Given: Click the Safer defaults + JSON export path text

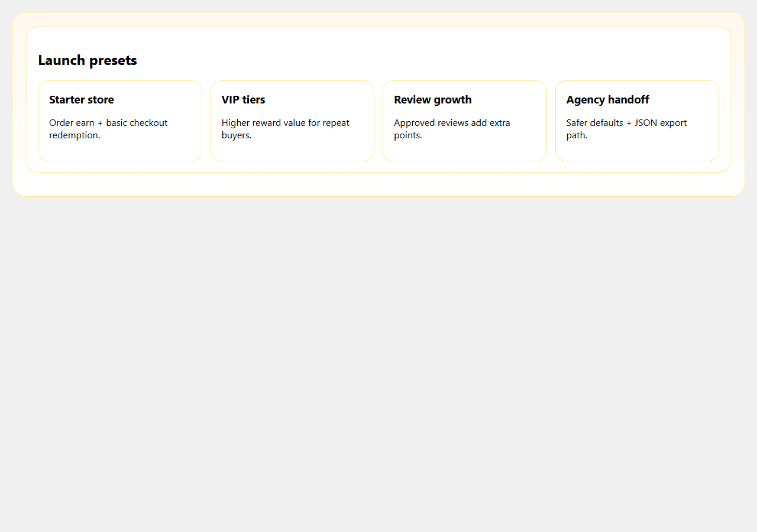Looking at the screenshot, I should pyautogui.click(x=627, y=129).
